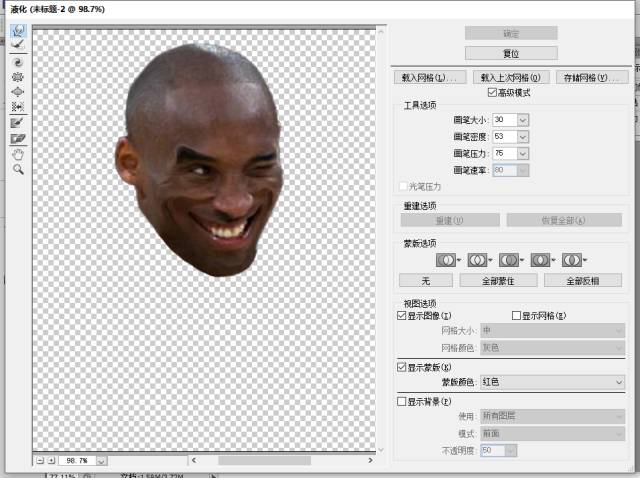
Task: Click the 全部反相 button
Action: [x=583, y=281]
